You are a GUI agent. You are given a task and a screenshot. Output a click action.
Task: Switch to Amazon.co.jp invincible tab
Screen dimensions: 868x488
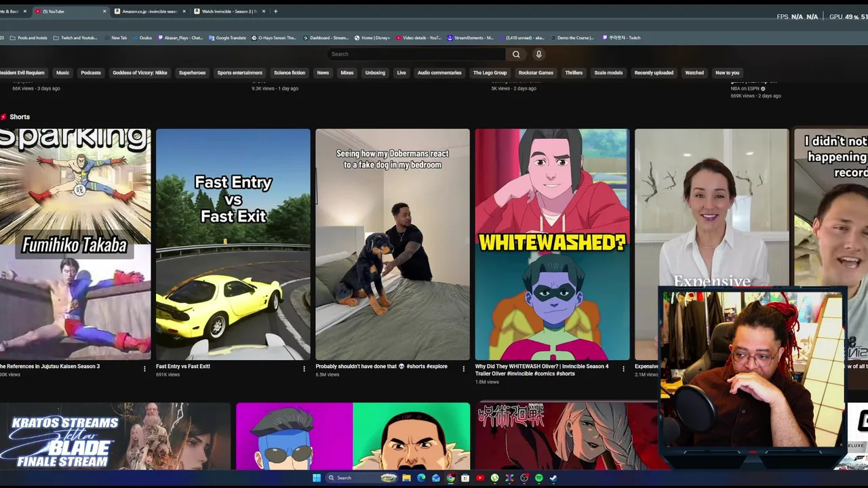(x=149, y=11)
